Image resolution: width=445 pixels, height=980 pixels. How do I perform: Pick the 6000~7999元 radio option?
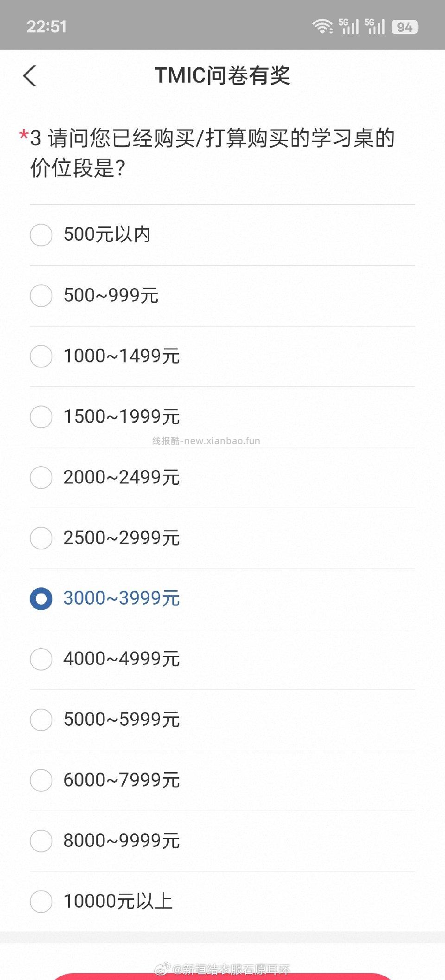pyautogui.click(x=41, y=780)
